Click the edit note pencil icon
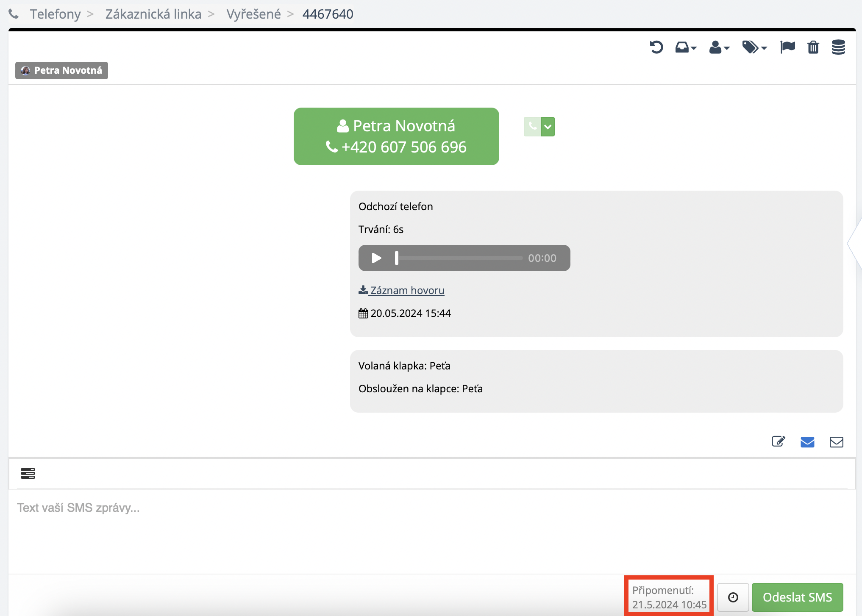 coord(778,442)
